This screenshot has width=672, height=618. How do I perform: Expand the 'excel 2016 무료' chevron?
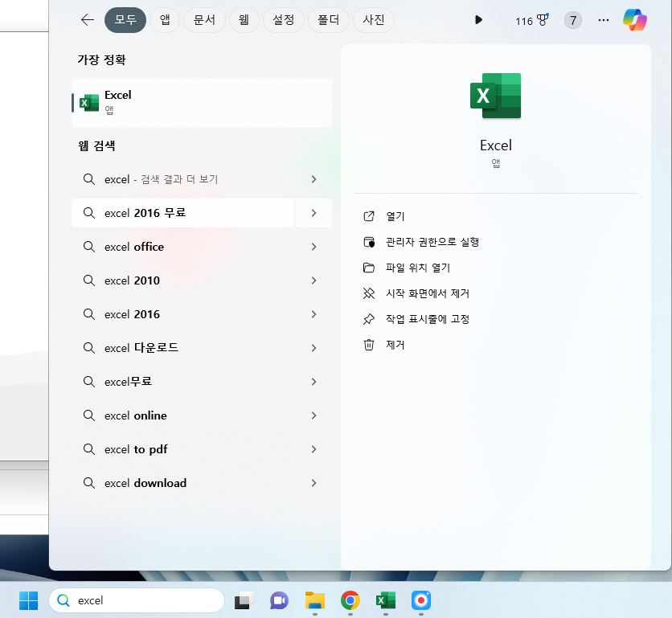click(313, 213)
